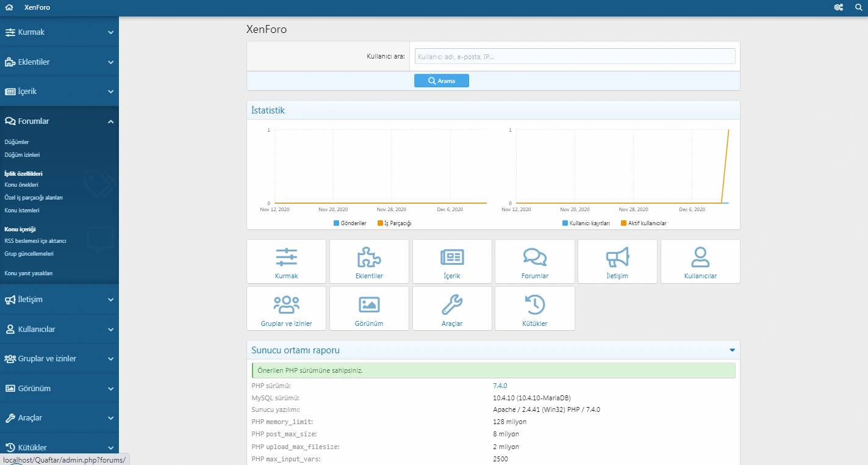This screenshot has height=465, width=868.
Task: Expand the Eklentiler section chevron
Action: click(110, 62)
